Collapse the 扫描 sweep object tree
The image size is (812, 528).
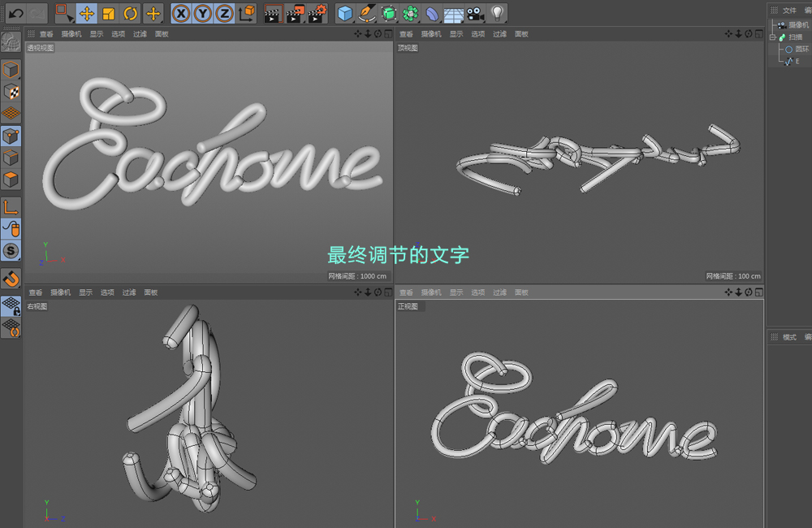click(773, 37)
